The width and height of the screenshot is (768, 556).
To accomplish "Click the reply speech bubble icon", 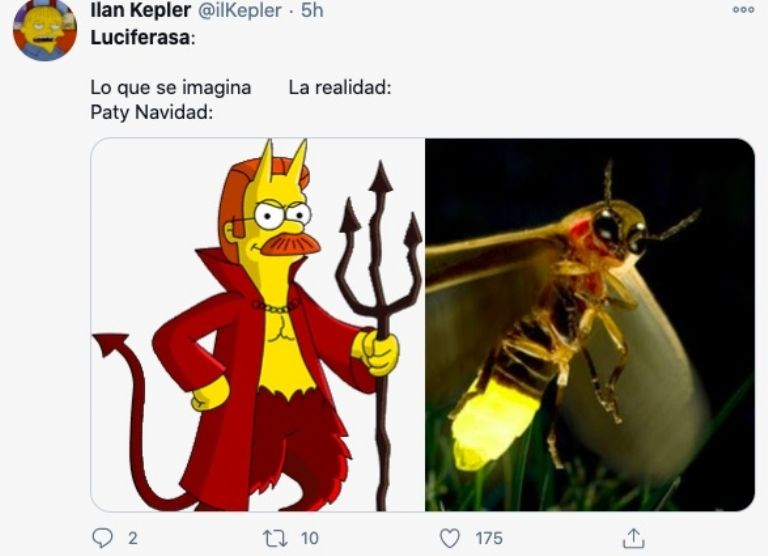I will [x=103, y=538].
